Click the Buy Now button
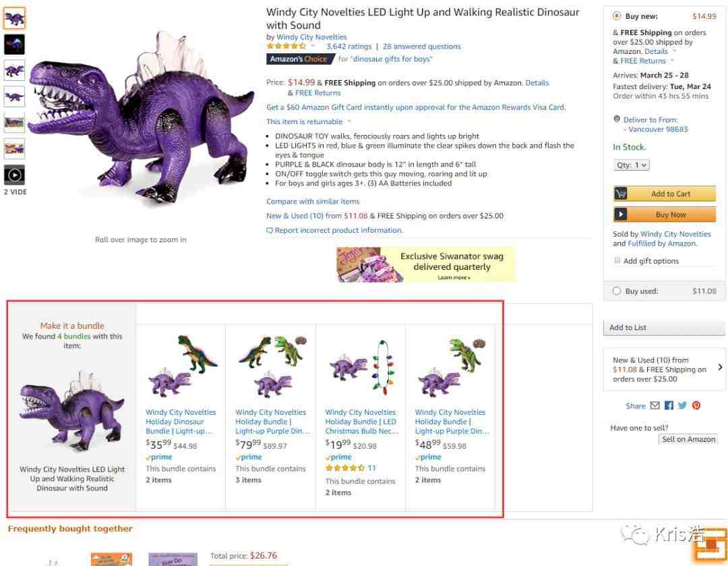 click(664, 215)
